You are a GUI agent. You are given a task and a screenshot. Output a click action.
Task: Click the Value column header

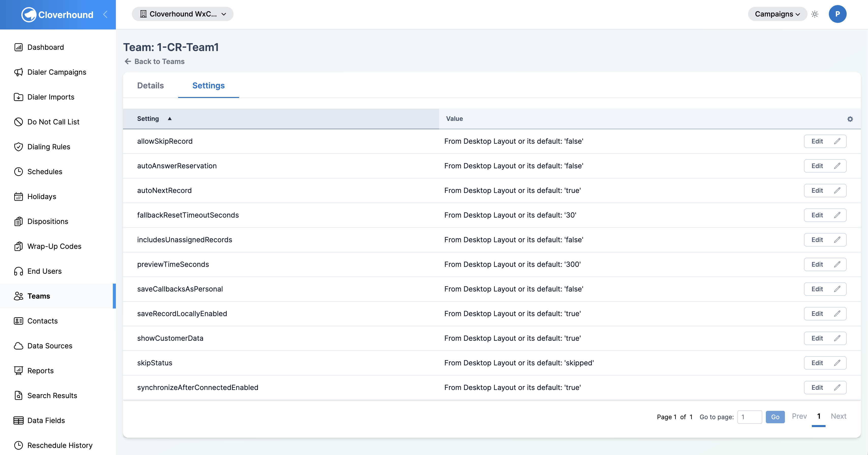click(454, 119)
